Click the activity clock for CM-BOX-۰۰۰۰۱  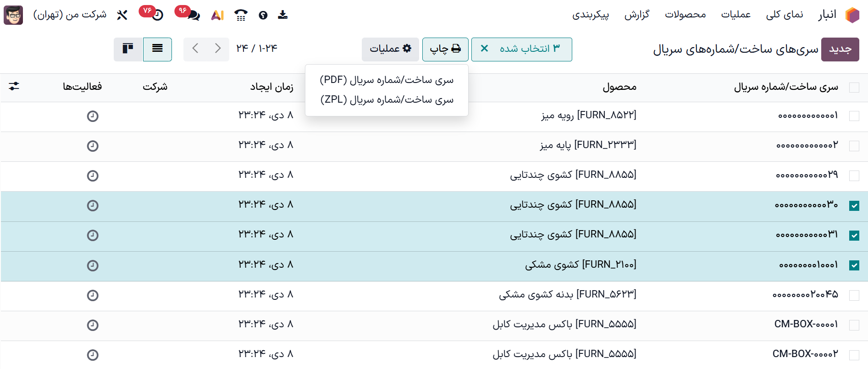click(93, 325)
